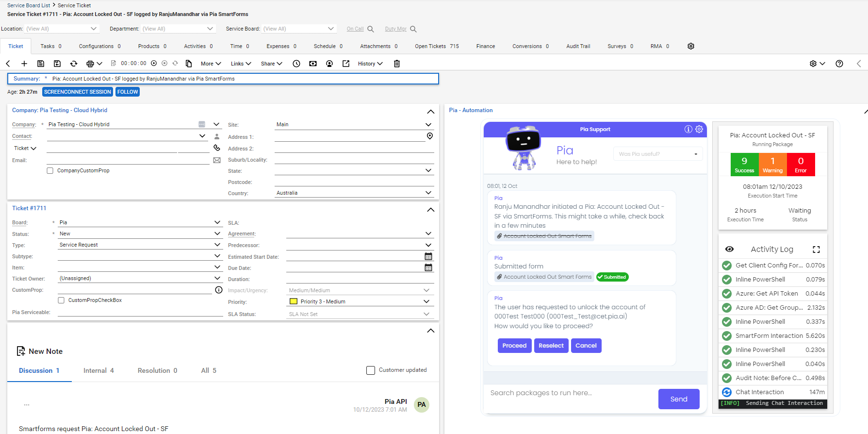Click the envelope icon next to Email

(x=217, y=160)
